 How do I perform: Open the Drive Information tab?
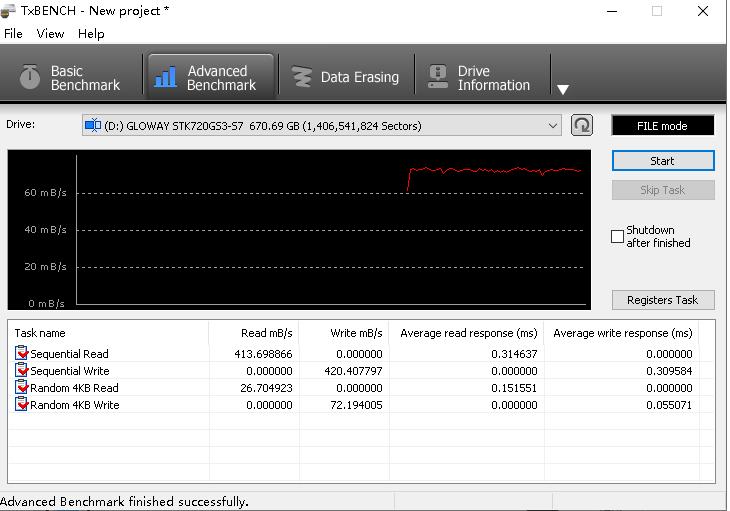[x=482, y=77]
